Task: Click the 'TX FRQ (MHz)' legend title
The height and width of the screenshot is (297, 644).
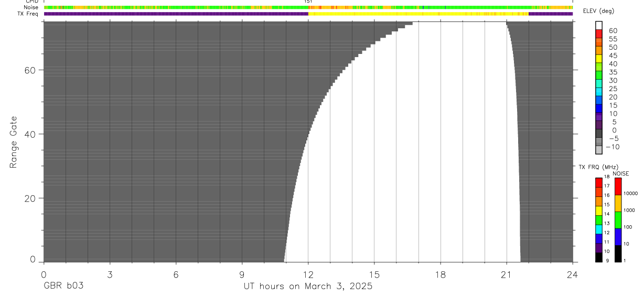Action: coord(598,167)
